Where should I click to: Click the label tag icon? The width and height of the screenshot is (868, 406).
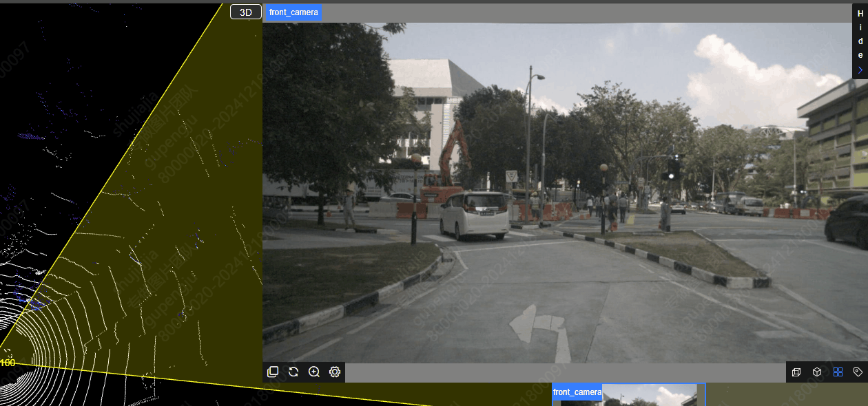pos(858,372)
